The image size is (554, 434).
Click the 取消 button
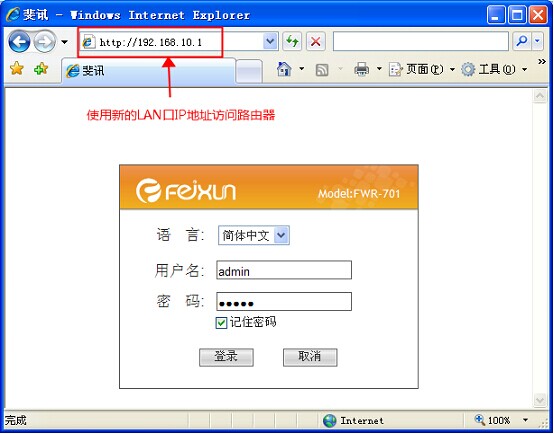[x=310, y=357]
